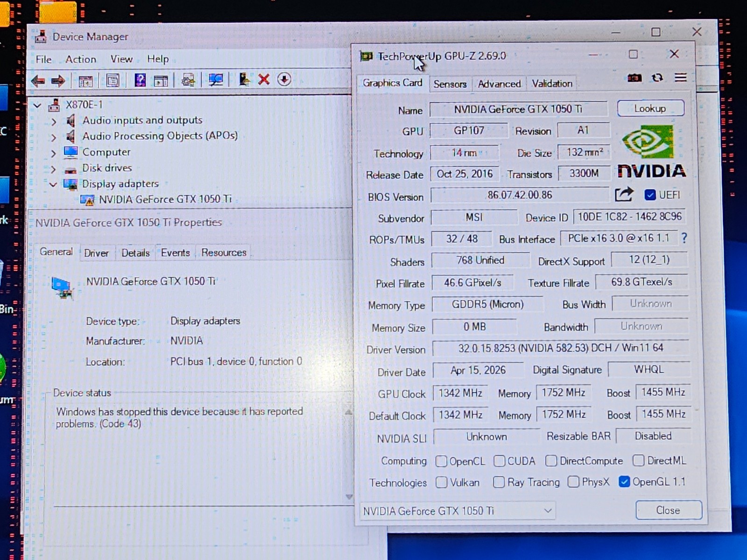Viewport: 747px width, 560px height.
Task: Toggle the Ray Tracing checkbox
Action: tap(499, 482)
